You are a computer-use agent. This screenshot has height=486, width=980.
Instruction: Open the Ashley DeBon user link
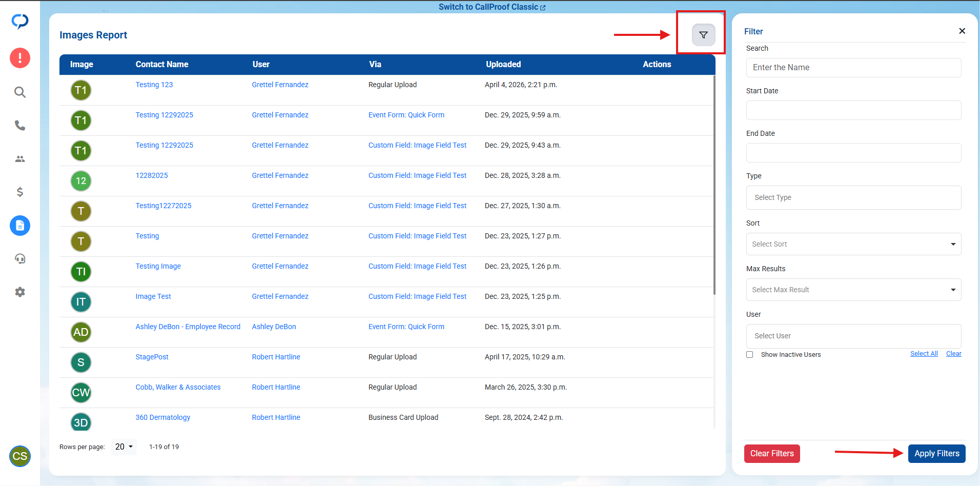tap(274, 327)
